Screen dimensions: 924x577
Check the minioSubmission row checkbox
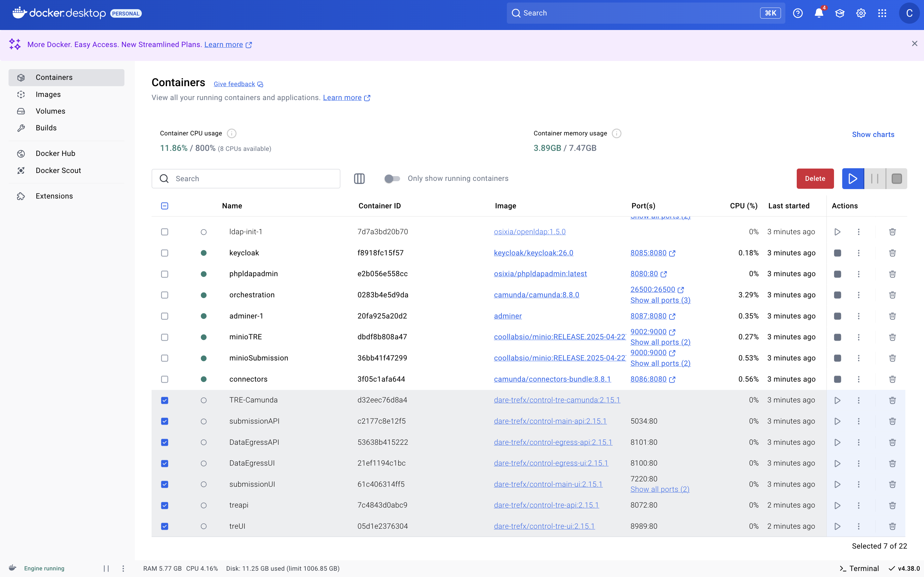click(165, 358)
